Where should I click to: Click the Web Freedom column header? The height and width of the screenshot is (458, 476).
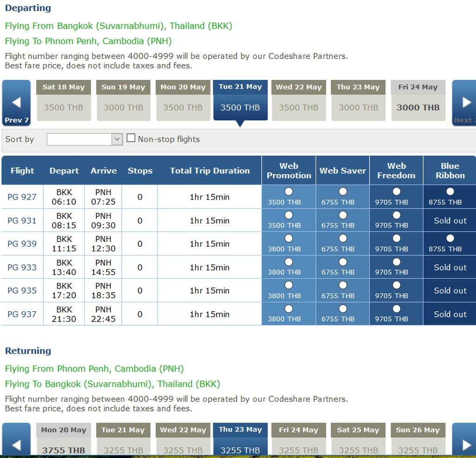click(396, 170)
